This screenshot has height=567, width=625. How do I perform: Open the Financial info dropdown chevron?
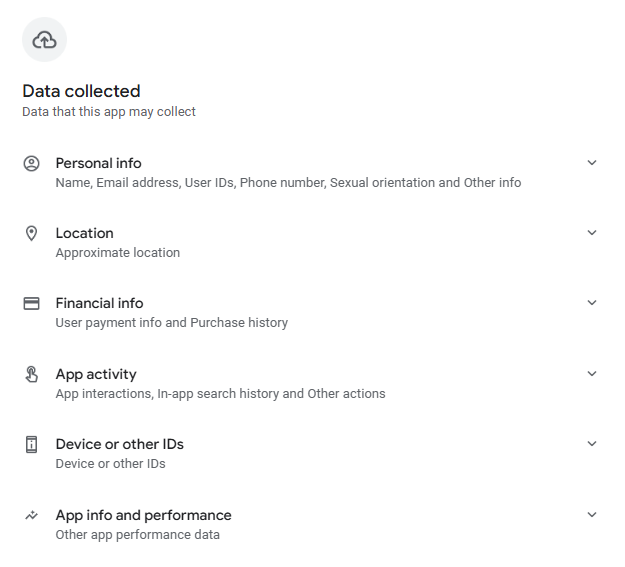point(591,303)
